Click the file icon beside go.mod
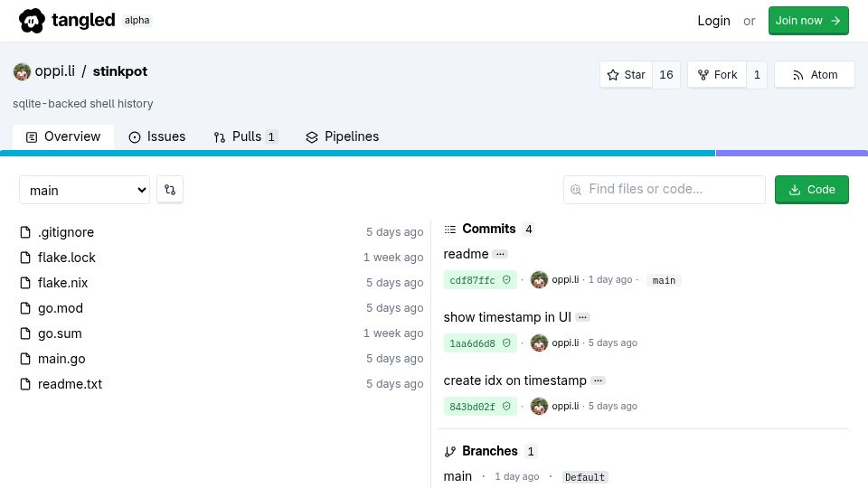 (25, 308)
